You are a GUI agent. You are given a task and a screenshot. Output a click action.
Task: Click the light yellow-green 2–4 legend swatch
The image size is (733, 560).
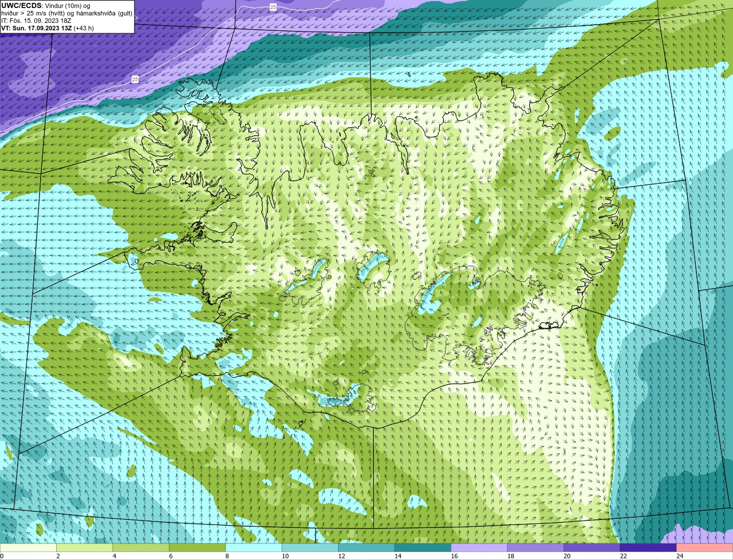pyautogui.click(x=85, y=548)
